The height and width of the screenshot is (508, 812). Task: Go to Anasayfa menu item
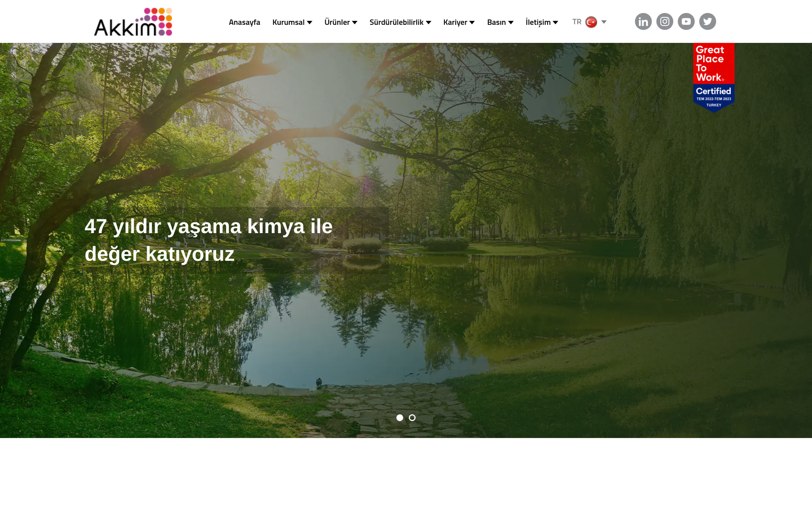coord(244,22)
